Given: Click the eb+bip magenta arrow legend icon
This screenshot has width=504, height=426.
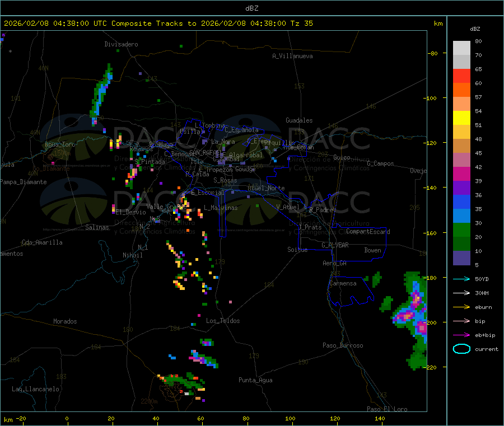Looking at the screenshot, I should pos(461,335).
